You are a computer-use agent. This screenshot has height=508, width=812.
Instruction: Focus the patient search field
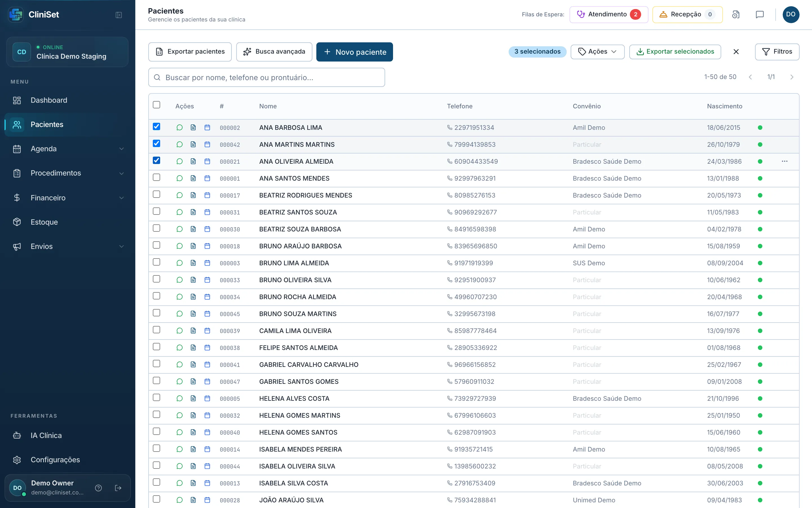266,78
